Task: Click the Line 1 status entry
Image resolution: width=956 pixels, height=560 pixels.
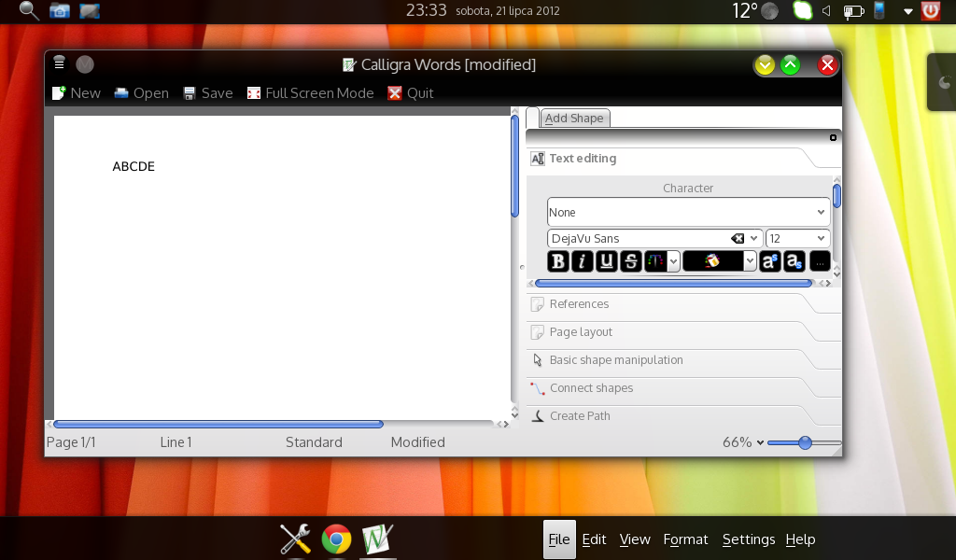Action: click(x=176, y=442)
